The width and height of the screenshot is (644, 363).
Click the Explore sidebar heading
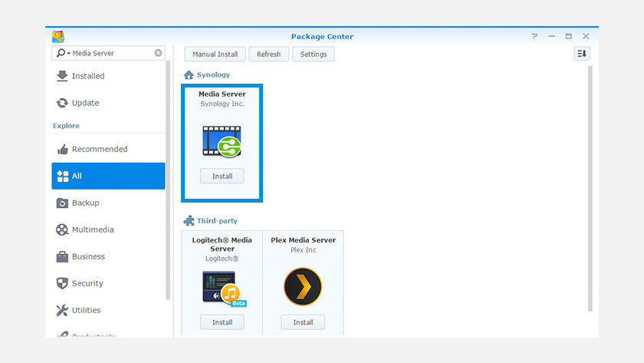coord(66,126)
